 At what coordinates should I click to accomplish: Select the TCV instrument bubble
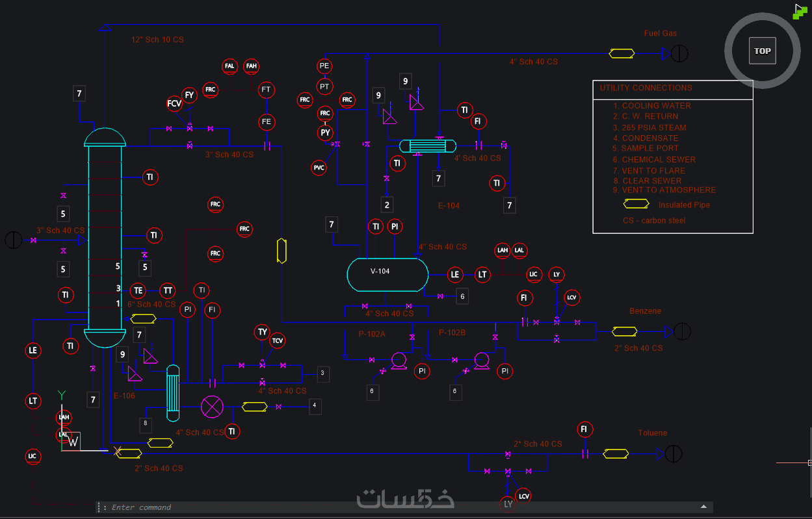278,340
